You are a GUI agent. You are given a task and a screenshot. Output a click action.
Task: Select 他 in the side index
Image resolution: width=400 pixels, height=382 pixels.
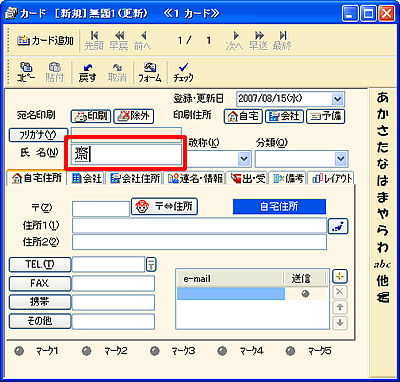(x=383, y=281)
